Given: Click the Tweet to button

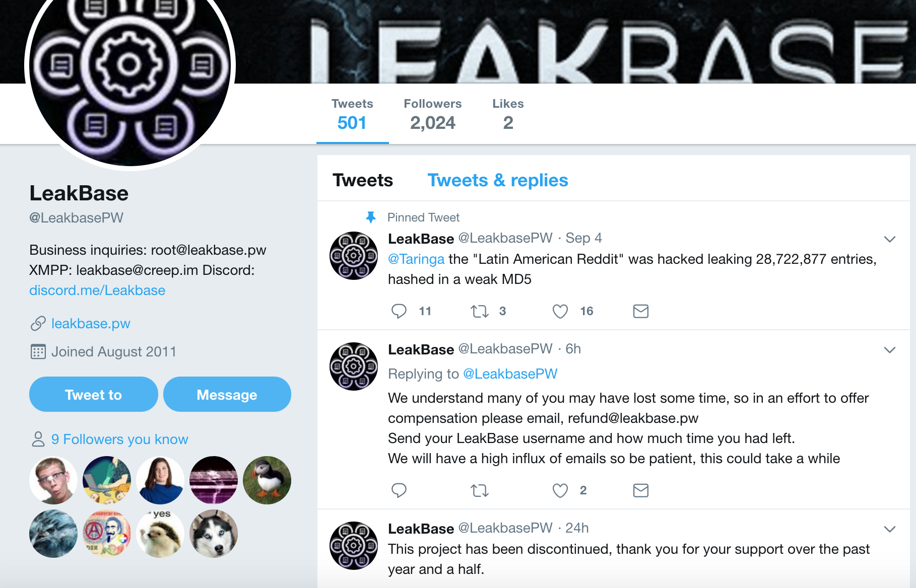Looking at the screenshot, I should [94, 395].
